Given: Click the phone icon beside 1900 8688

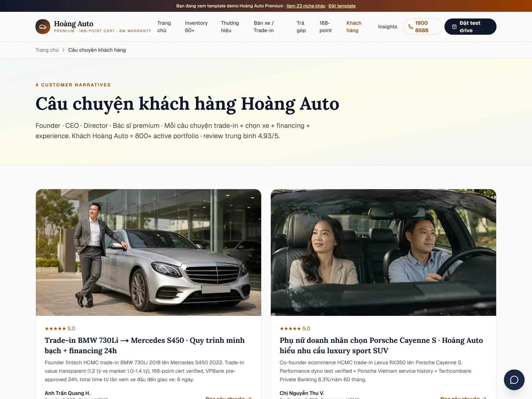Looking at the screenshot, I should [410, 27].
